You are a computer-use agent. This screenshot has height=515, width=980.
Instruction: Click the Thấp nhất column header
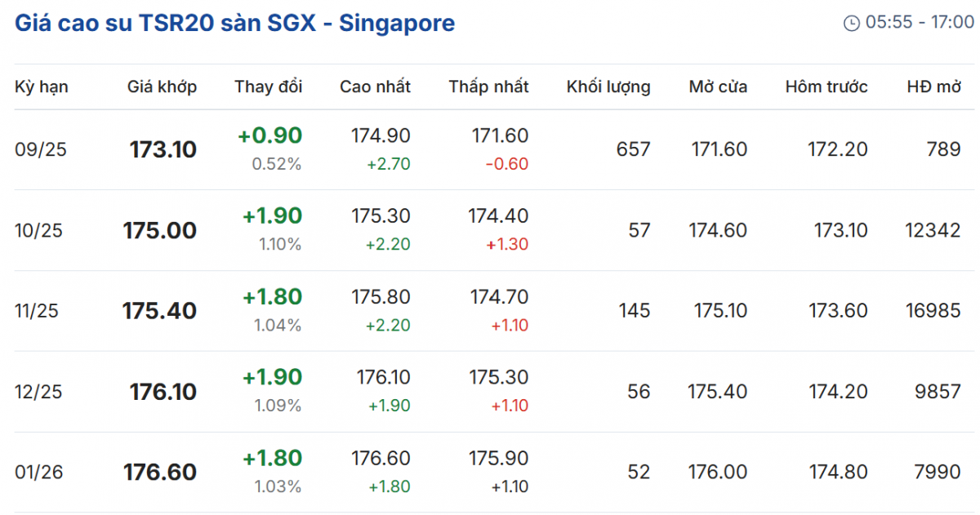click(488, 87)
